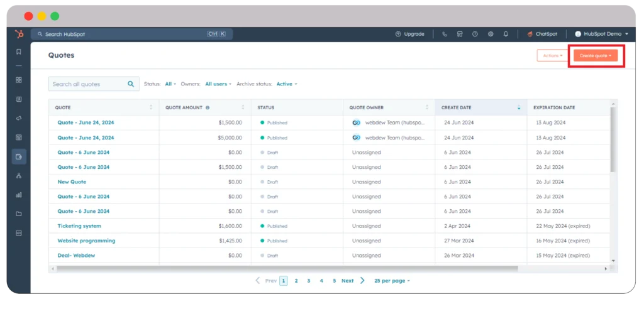
Task: Open the '25 per page' selector
Action: (391, 281)
